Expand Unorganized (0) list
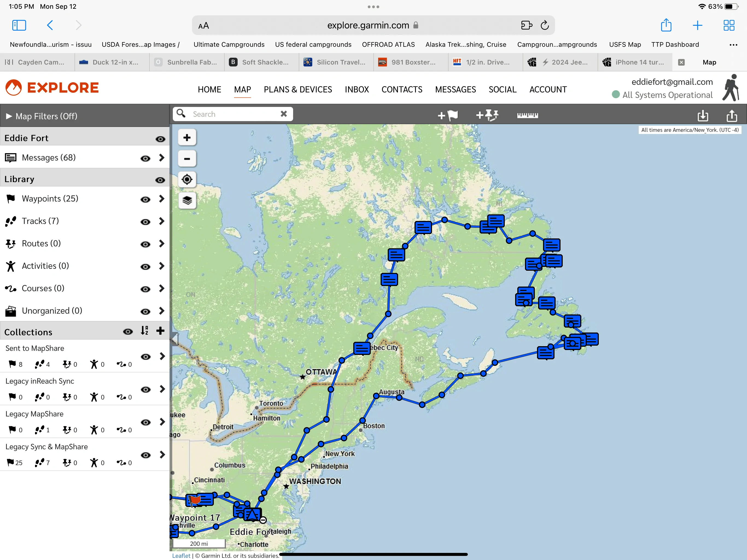Image resolution: width=747 pixels, height=560 pixels. point(162,311)
